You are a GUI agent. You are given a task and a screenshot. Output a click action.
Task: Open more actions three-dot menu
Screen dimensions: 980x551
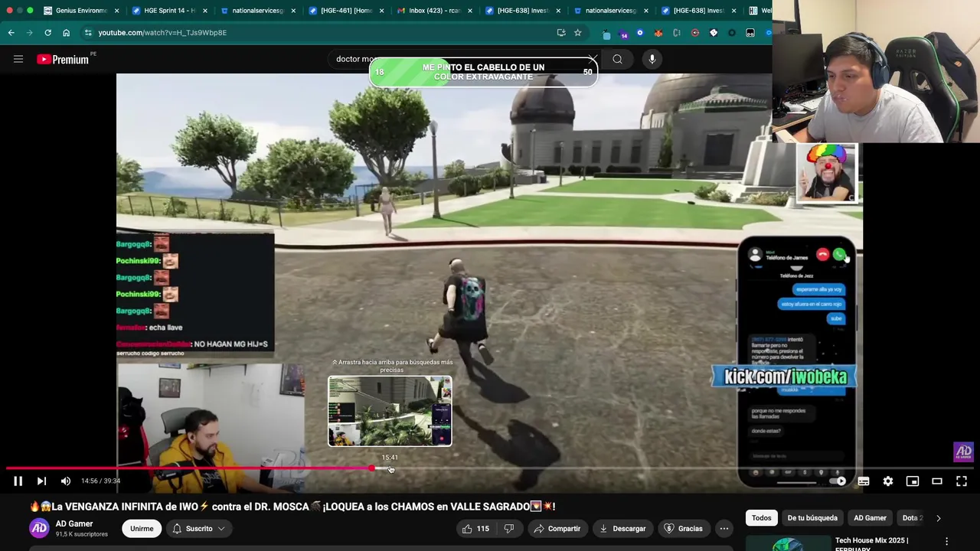point(724,528)
